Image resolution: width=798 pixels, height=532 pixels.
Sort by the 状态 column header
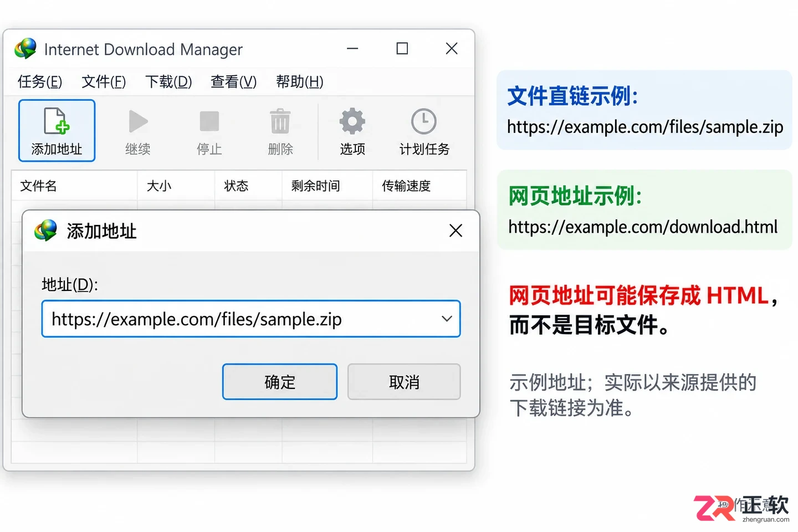(249, 186)
